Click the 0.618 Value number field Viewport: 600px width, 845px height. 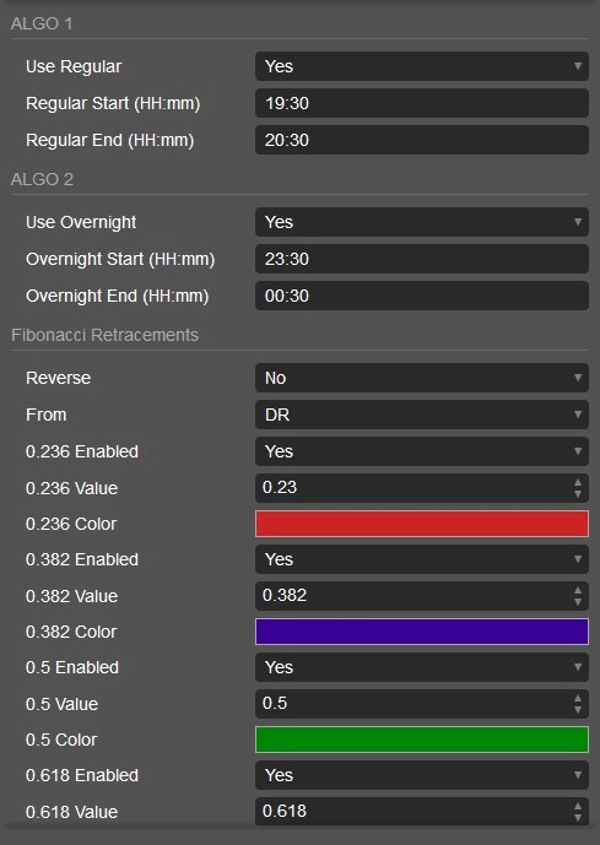(410, 812)
